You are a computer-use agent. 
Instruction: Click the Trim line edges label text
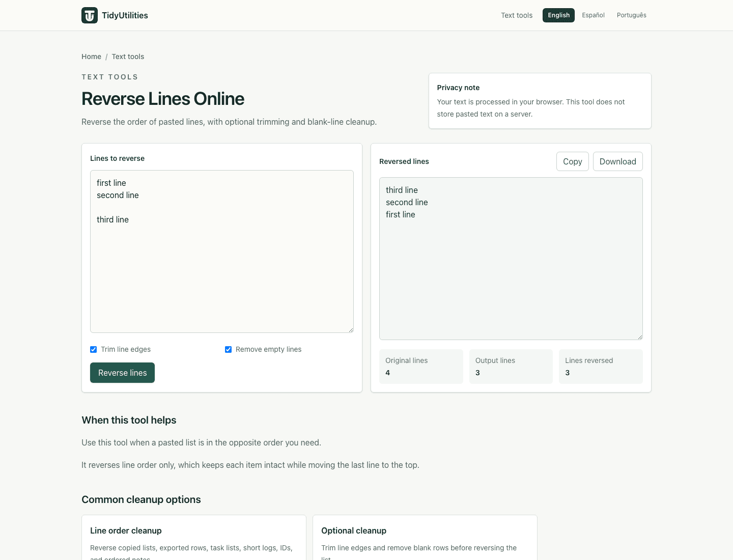126,349
